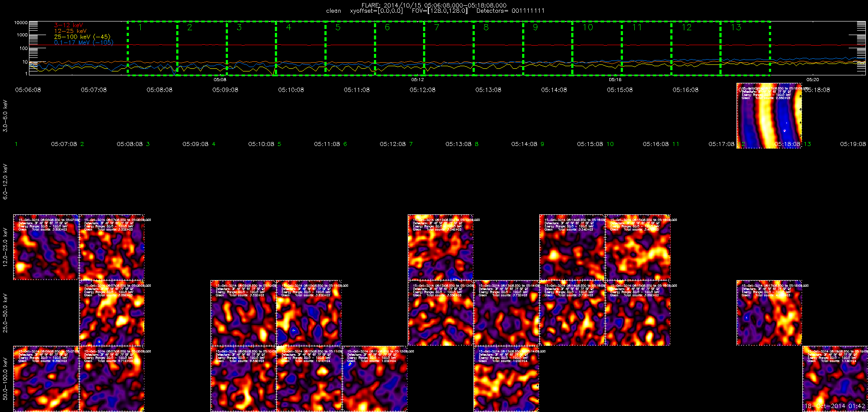Select interval number 13 in the light curve
This screenshot has width=868, height=412.
[x=746, y=48]
